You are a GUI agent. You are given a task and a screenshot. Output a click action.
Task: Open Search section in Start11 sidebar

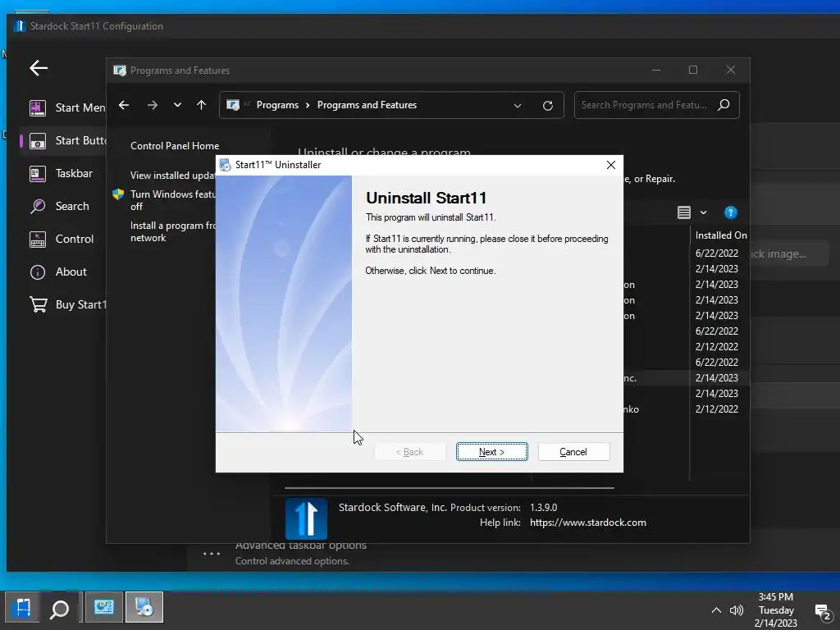point(59,206)
